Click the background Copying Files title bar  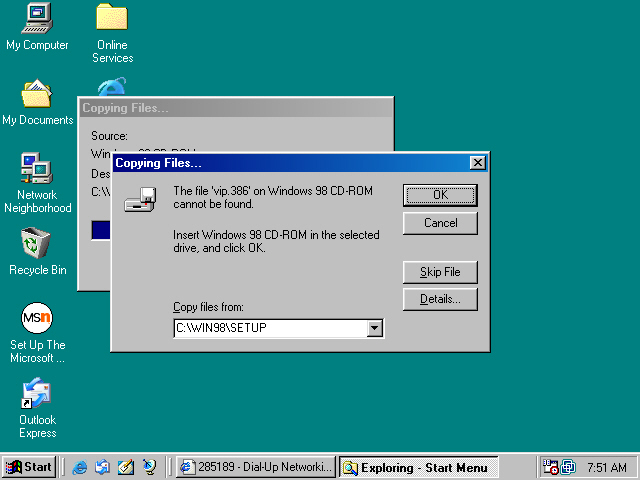[x=236, y=108]
